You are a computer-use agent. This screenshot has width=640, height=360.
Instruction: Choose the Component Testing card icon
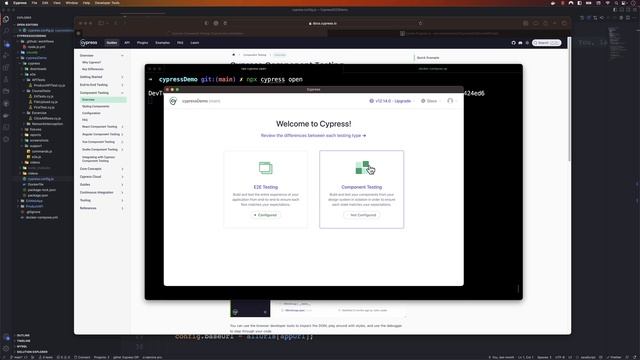[362, 167]
